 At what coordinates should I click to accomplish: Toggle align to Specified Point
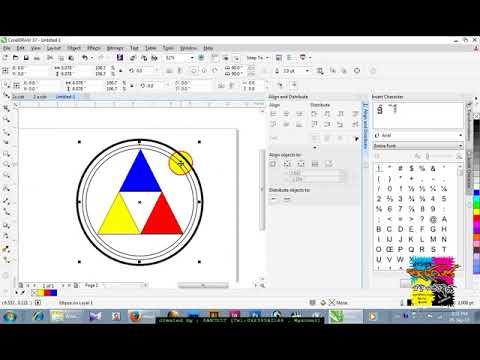329,164
